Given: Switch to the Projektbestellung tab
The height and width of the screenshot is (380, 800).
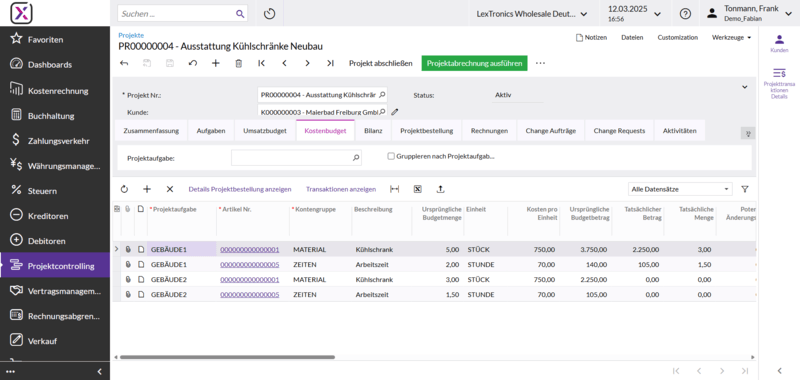Looking at the screenshot, I should coord(427,131).
